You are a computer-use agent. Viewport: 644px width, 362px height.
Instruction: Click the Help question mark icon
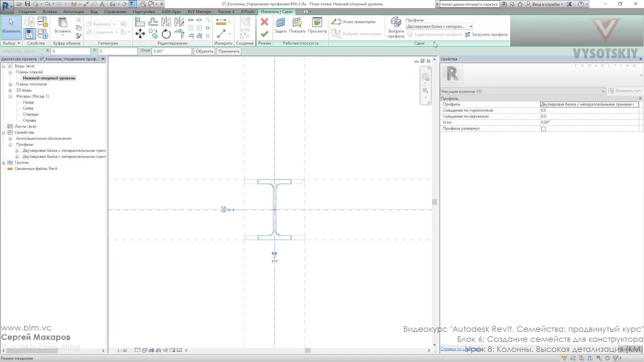pyautogui.click(x=581, y=4)
